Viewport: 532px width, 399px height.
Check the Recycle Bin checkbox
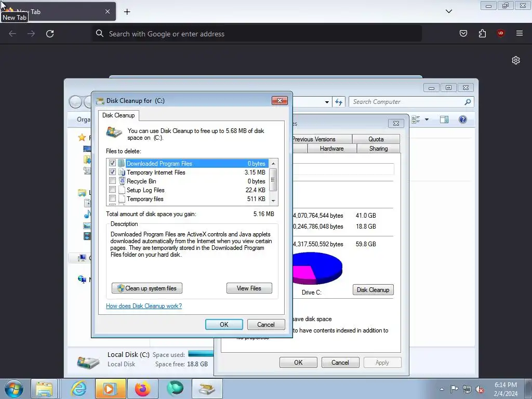pos(112,181)
